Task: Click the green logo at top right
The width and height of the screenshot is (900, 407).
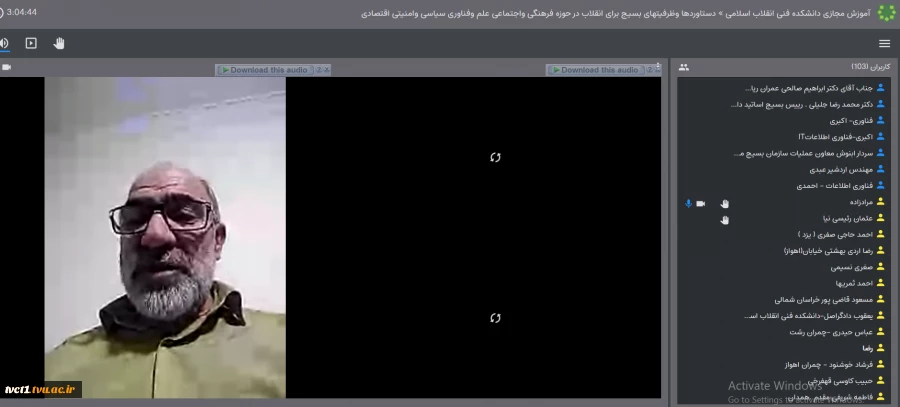Action: pos(886,13)
